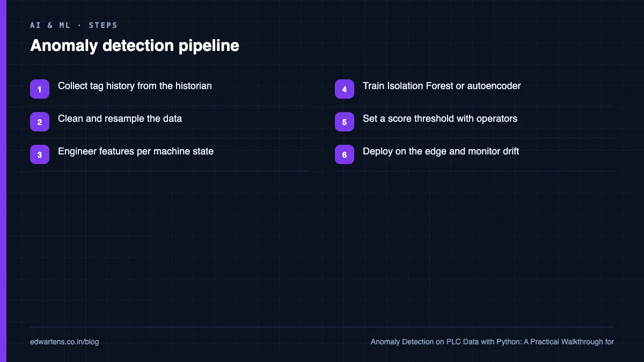Screen dimensions: 644x362
Task: Click the step 4 number badge
Action: [x=345, y=89]
